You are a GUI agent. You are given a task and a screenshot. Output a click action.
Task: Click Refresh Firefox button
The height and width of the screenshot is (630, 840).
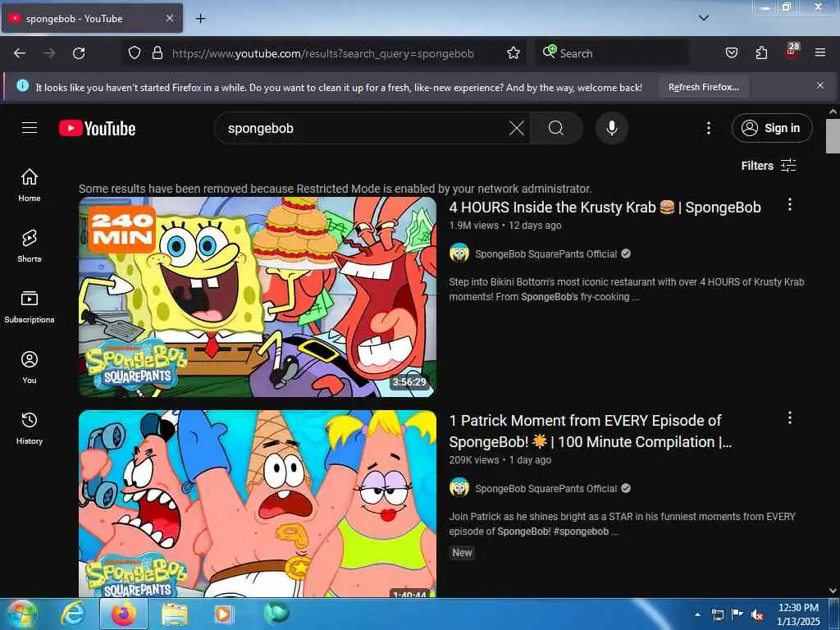[x=703, y=87]
